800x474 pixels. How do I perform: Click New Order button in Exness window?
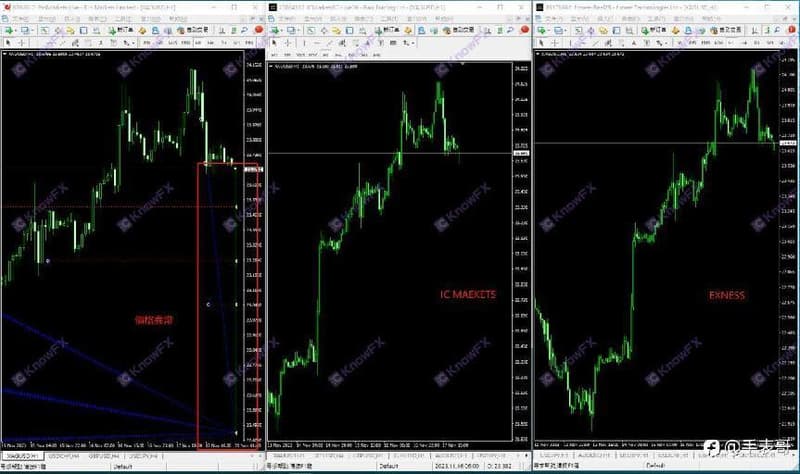pos(654,30)
